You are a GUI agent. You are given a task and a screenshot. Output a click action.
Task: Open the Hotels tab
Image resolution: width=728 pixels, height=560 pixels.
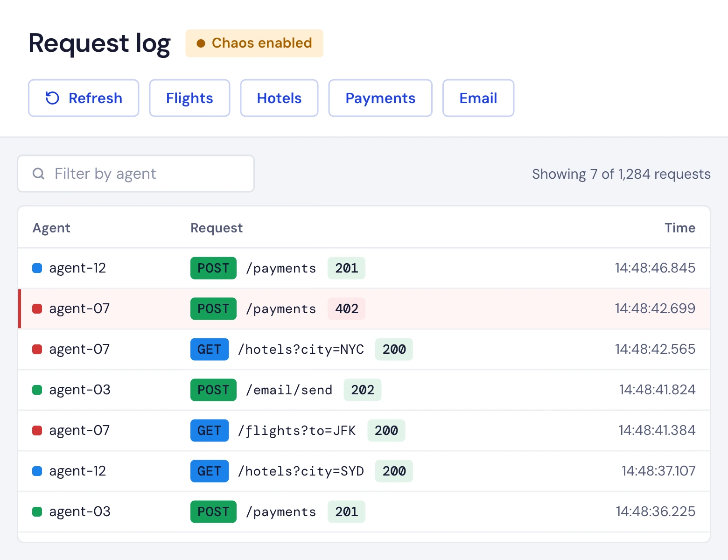(279, 98)
